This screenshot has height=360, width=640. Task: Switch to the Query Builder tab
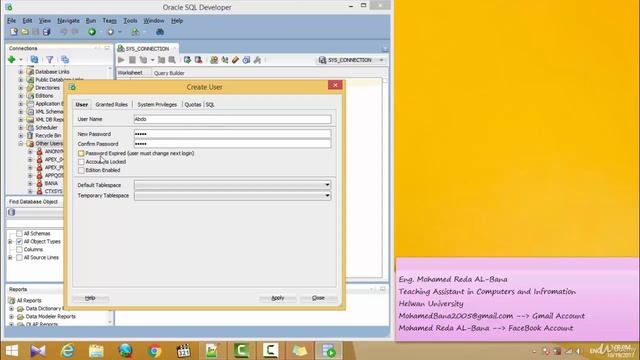[x=169, y=73]
